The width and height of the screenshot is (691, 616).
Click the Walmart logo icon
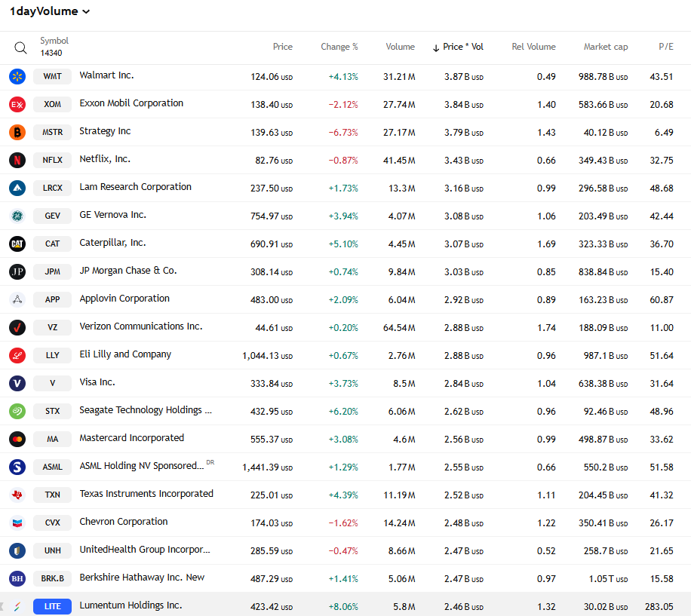point(17,77)
